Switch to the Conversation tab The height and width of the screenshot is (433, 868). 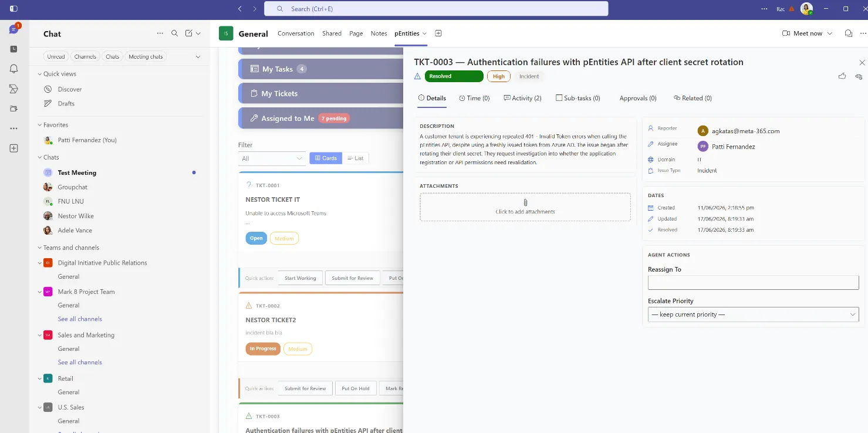pyautogui.click(x=296, y=33)
